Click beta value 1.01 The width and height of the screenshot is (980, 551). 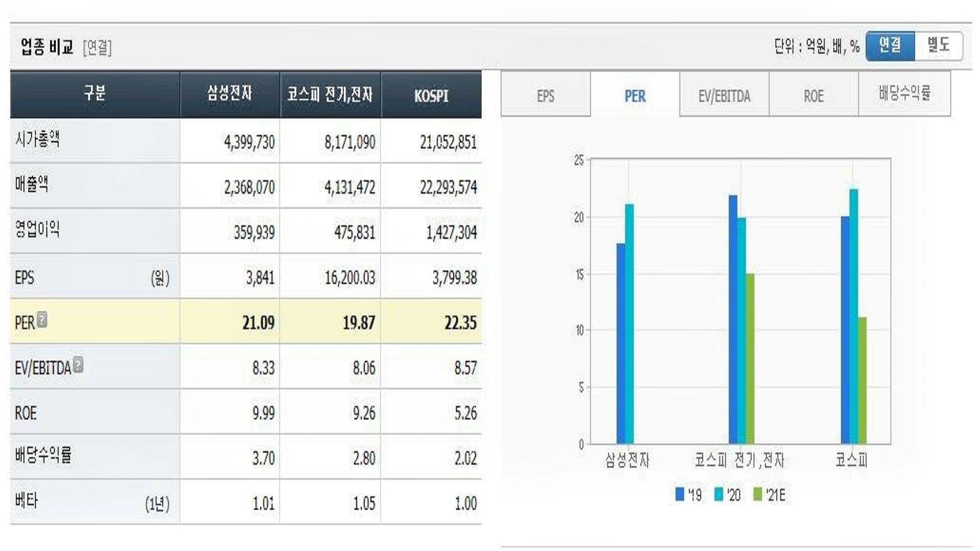click(263, 504)
